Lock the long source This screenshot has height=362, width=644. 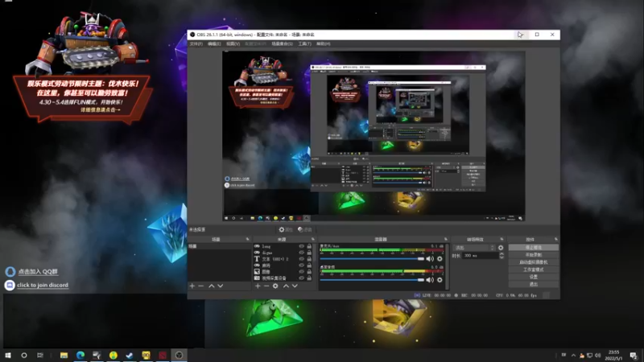point(309,246)
